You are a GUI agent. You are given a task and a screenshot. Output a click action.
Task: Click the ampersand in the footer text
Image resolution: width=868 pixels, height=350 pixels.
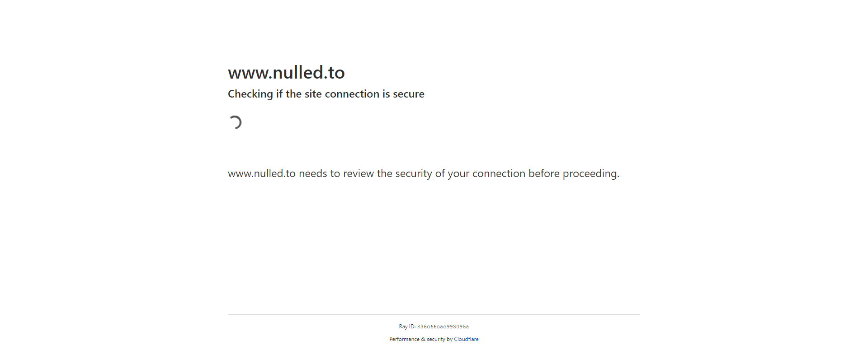pyautogui.click(x=423, y=339)
